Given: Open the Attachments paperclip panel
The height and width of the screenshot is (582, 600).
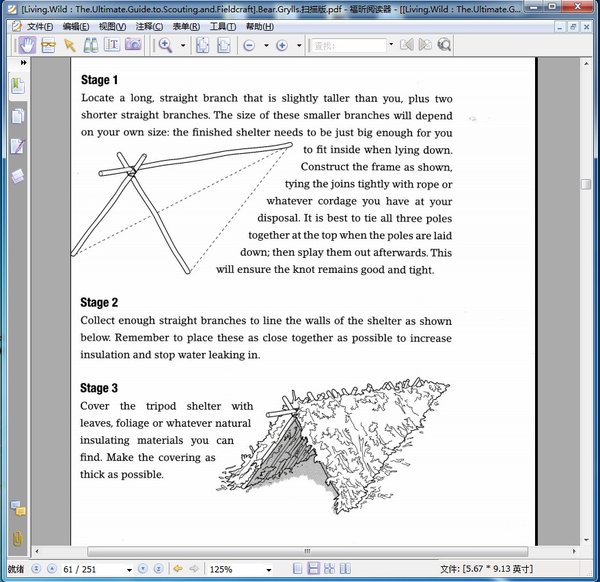Looking at the screenshot, I should coord(17,538).
